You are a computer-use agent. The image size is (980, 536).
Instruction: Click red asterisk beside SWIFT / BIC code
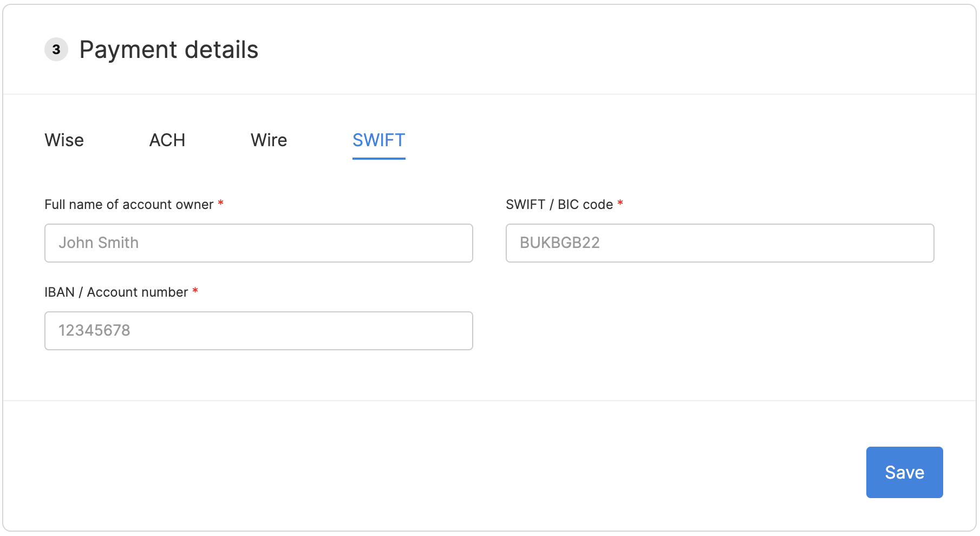click(620, 204)
